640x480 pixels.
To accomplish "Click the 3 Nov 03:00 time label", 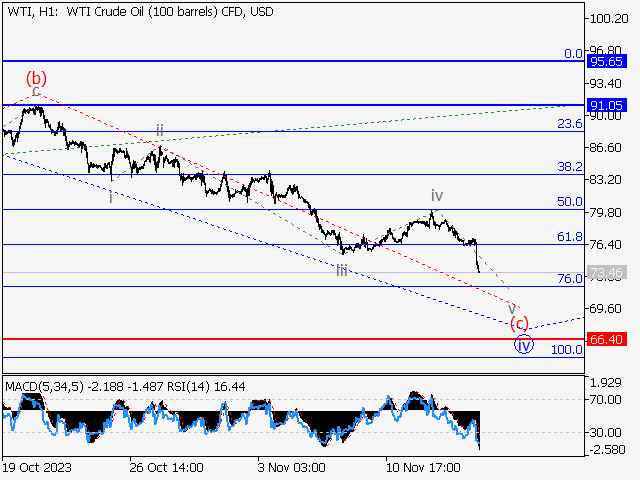I will [291, 467].
